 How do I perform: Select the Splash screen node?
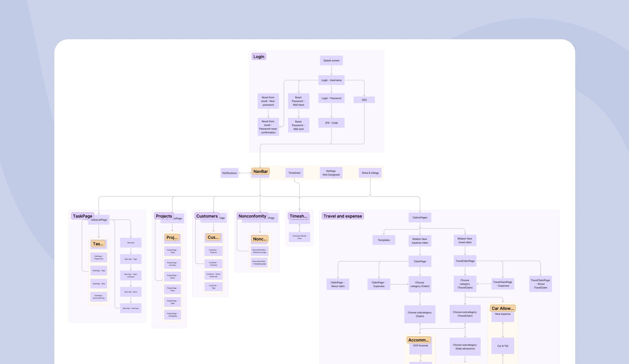pyautogui.click(x=331, y=61)
